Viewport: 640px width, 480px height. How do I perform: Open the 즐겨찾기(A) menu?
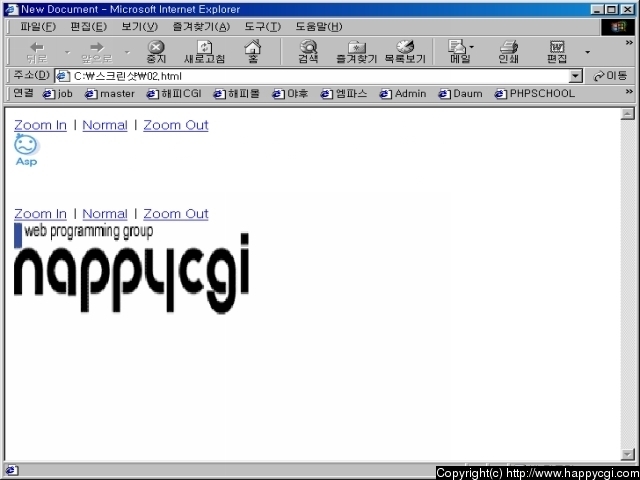pos(201,27)
